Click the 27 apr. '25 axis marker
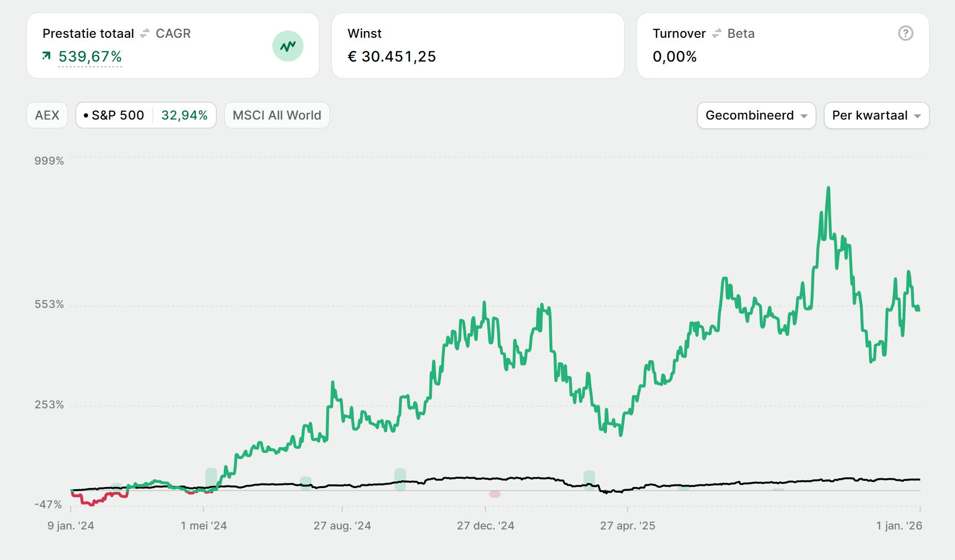 point(627,525)
